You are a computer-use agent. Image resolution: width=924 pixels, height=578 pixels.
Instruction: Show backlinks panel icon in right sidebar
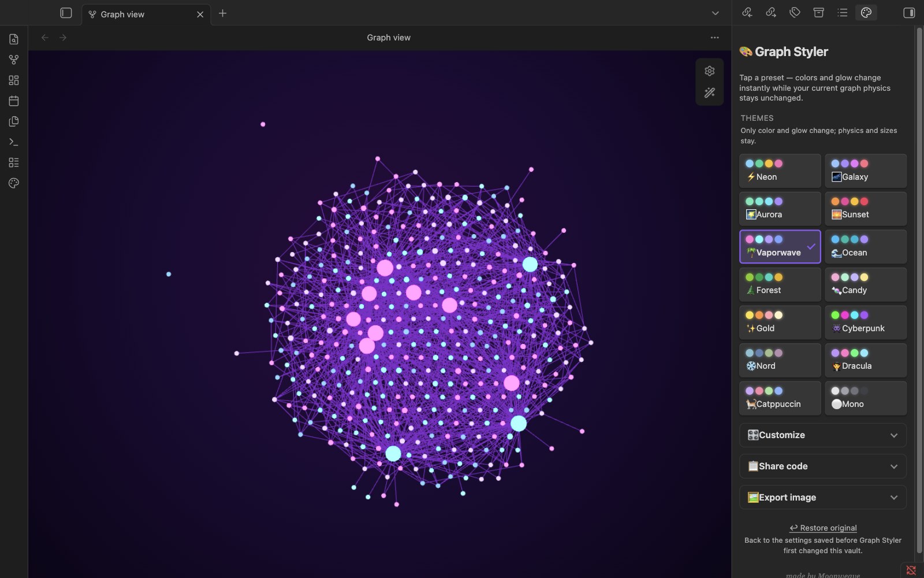point(747,13)
